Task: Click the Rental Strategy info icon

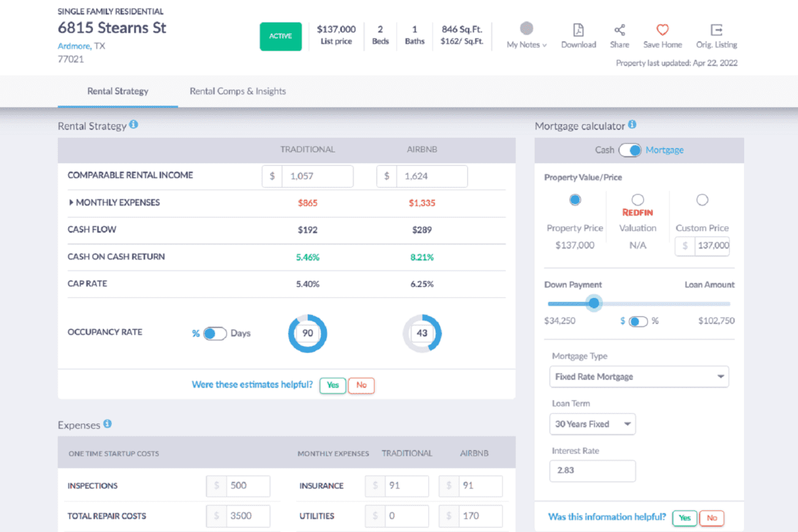Action: [134, 125]
